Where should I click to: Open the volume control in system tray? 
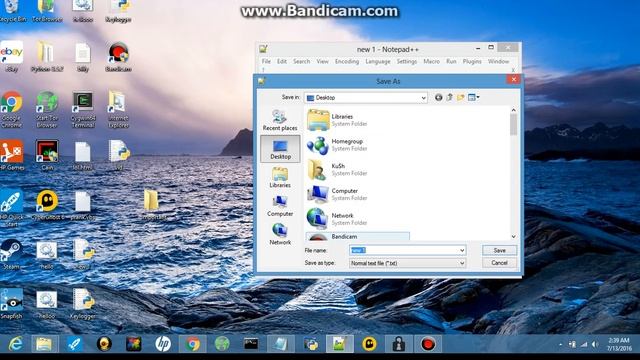595,344
